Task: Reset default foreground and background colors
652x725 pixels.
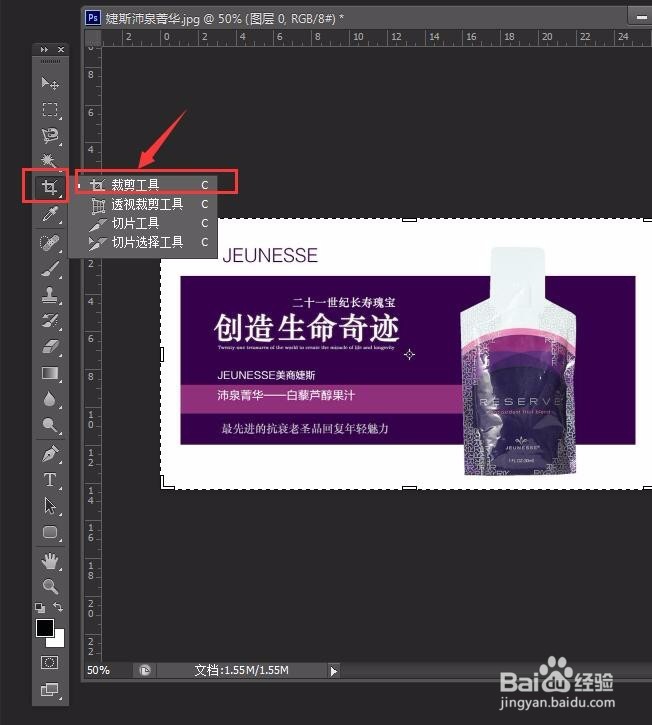Action: (x=40, y=608)
